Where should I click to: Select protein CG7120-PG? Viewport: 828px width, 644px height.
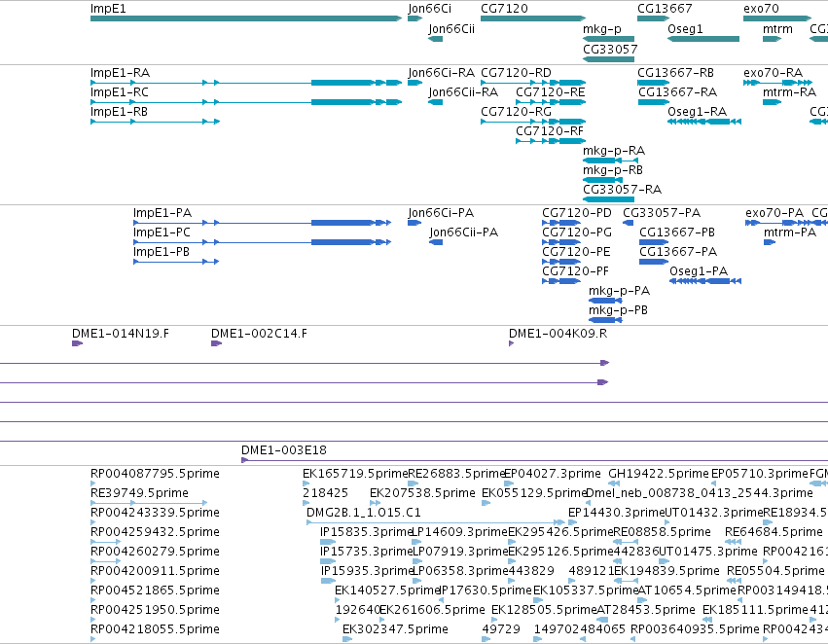point(561,242)
